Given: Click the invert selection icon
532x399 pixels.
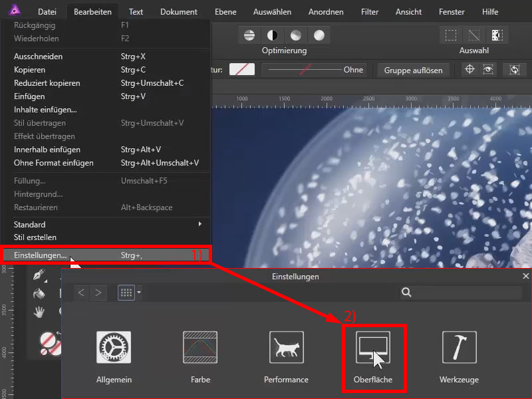Looking at the screenshot, I should pos(497,35).
